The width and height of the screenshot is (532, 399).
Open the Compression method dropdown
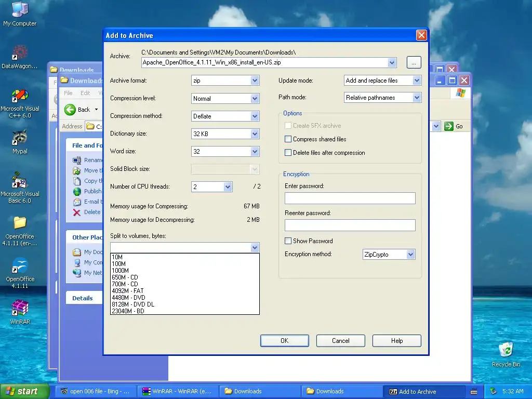point(255,116)
